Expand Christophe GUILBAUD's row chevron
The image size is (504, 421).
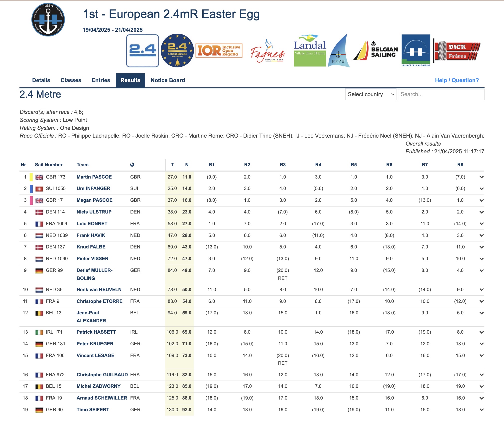482,375
